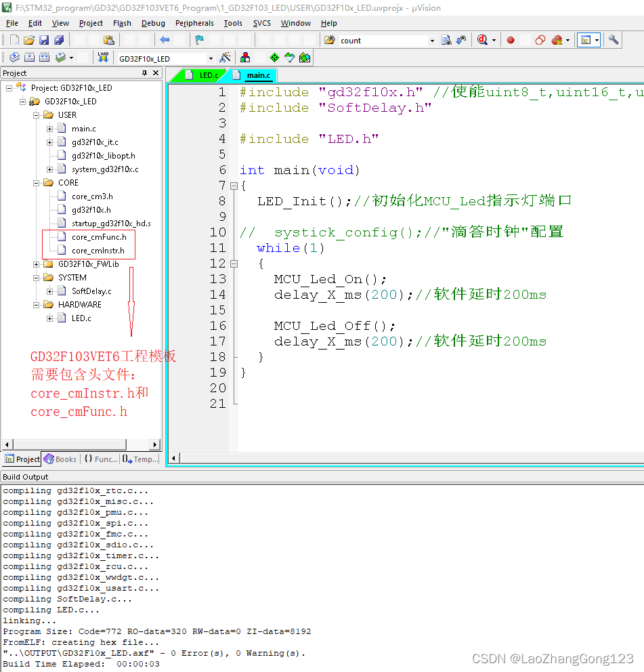Click the green diamond Pack Installer icon

pyautogui.click(x=274, y=58)
